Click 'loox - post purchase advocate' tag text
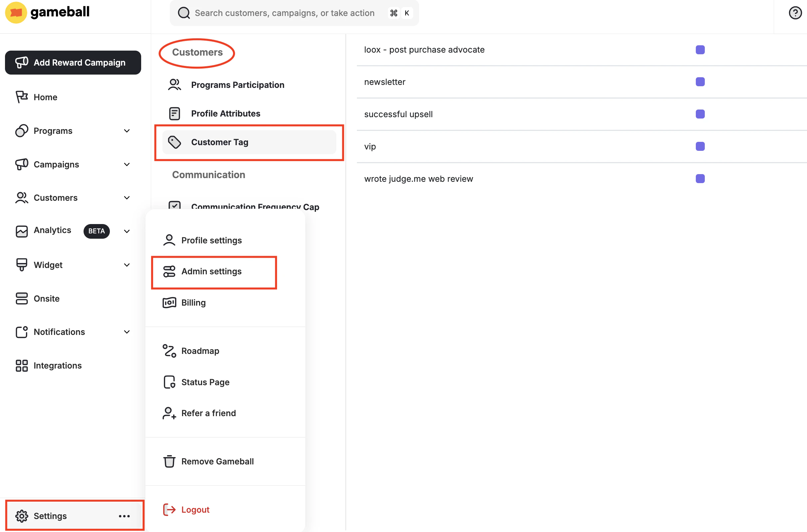Image resolution: width=807 pixels, height=532 pixels. coord(424,50)
